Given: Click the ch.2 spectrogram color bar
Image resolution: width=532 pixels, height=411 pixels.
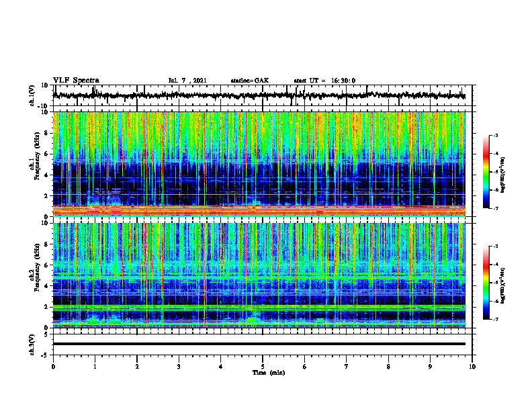Looking at the screenshot, I should [x=486, y=283].
